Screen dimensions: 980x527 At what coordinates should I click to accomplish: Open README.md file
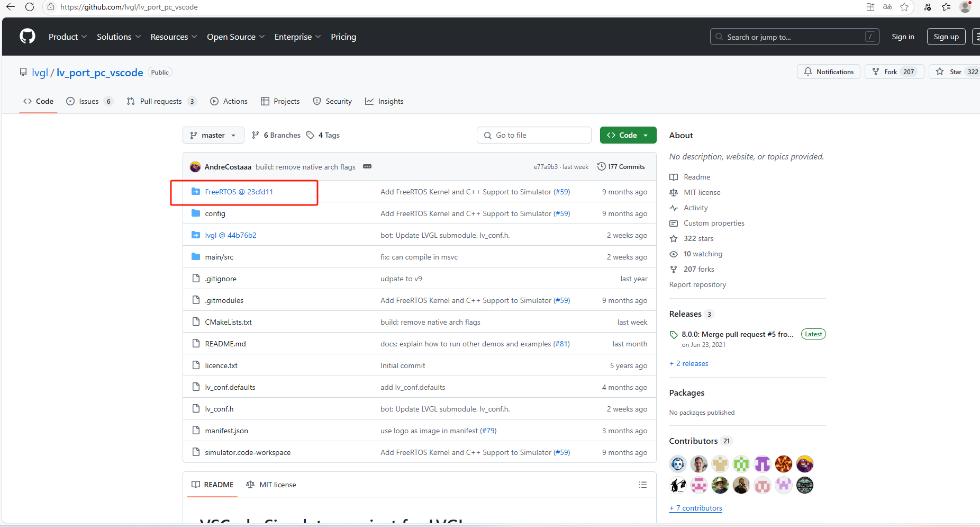pyautogui.click(x=225, y=344)
